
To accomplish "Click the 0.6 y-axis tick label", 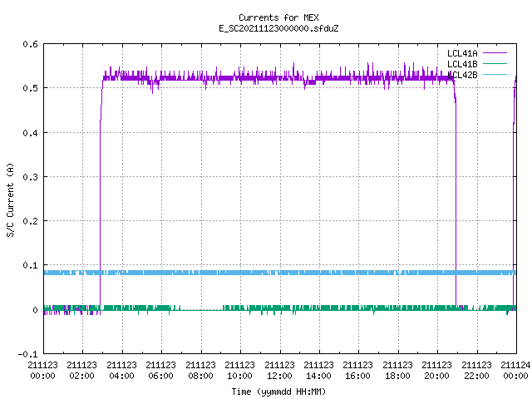I will click(30, 44).
